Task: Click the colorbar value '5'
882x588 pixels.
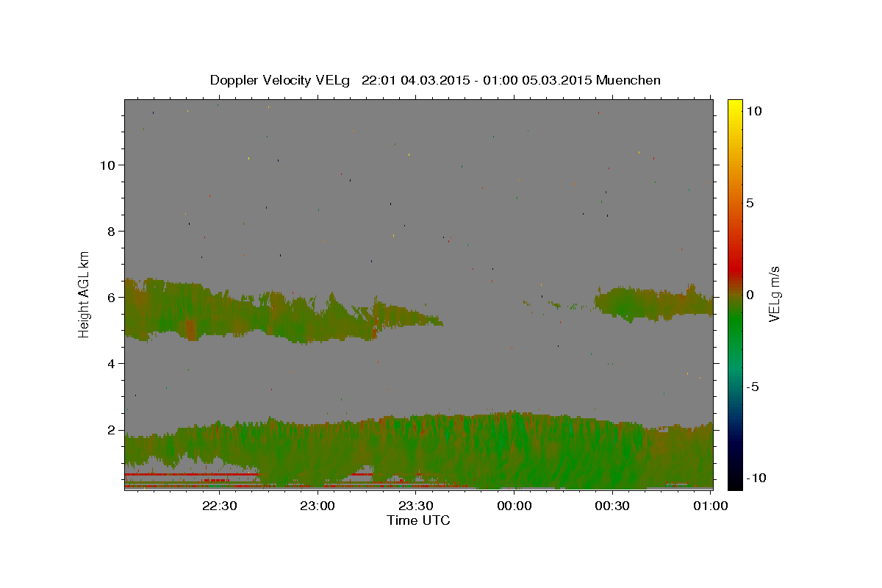Action: [750, 202]
